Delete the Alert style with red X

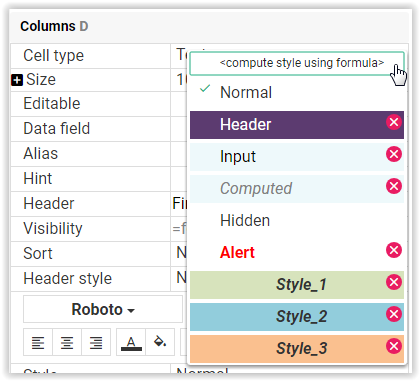pos(394,250)
